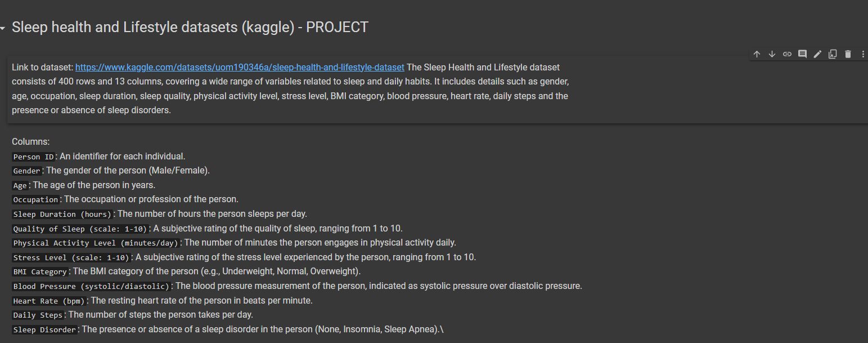Edit the cell using the pencil icon
868x343 pixels.
(x=817, y=54)
